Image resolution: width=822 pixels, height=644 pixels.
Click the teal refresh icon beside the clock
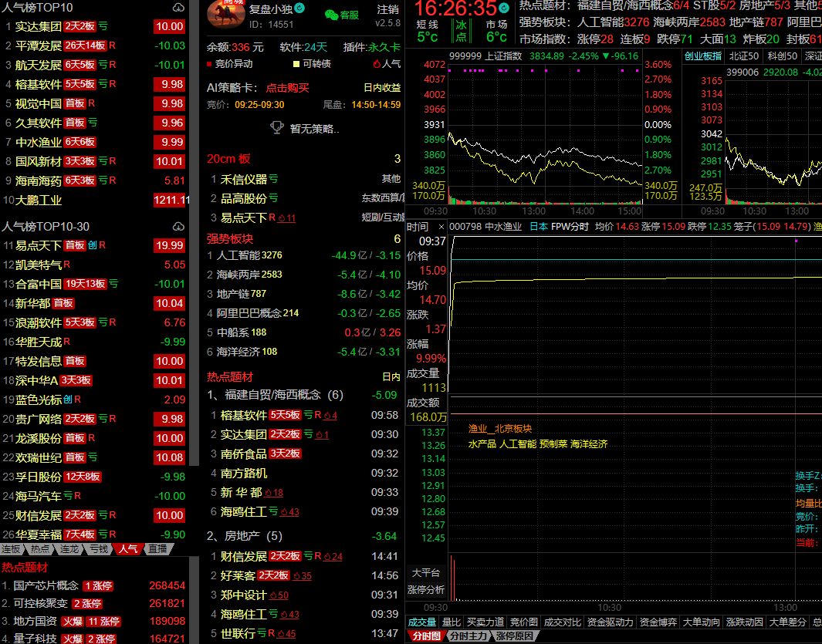[x=504, y=8]
